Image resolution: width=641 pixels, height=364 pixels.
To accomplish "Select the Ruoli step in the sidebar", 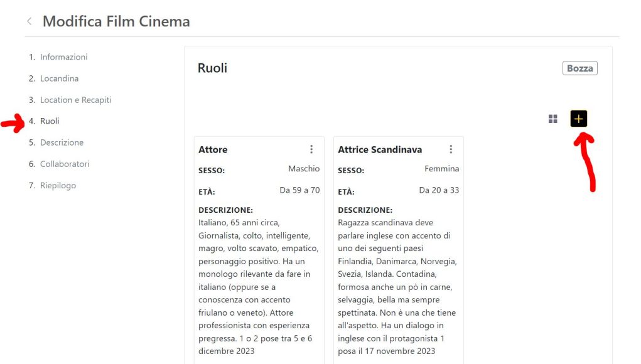I will pyautogui.click(x=44, y=121).
